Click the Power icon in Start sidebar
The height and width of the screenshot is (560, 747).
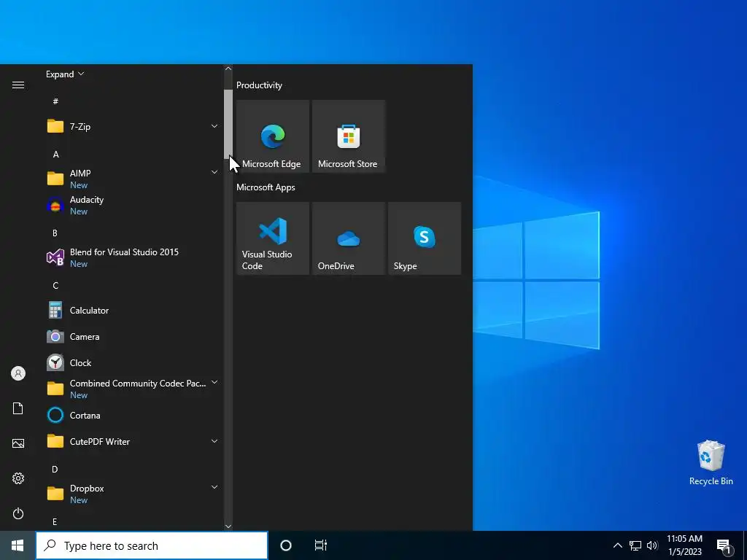pos(18,513)
